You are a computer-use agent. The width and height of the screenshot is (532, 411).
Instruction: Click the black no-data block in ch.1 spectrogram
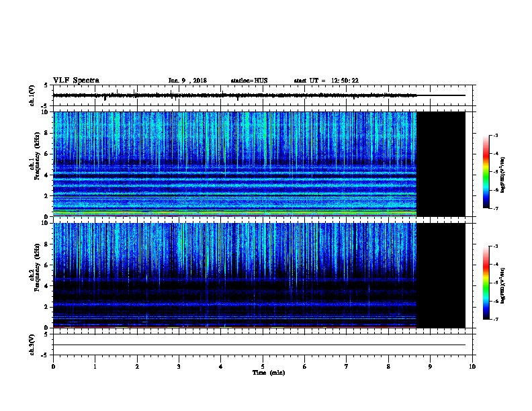pyautogui.click(x=441, y=164)
